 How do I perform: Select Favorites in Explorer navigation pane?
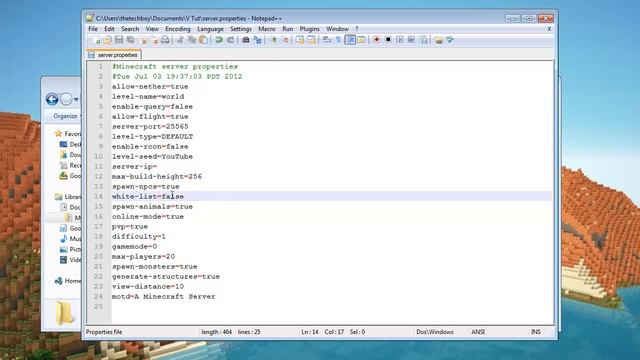point(68,133)
